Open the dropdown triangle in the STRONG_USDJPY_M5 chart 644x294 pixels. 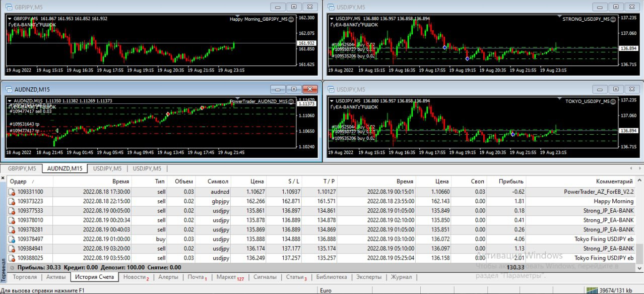[x=332, y=19]
